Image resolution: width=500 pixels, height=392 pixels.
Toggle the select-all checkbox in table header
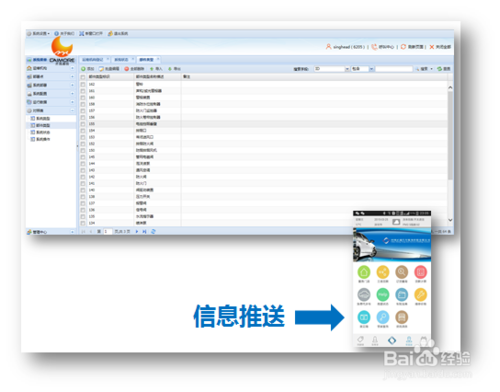point(83,77)
